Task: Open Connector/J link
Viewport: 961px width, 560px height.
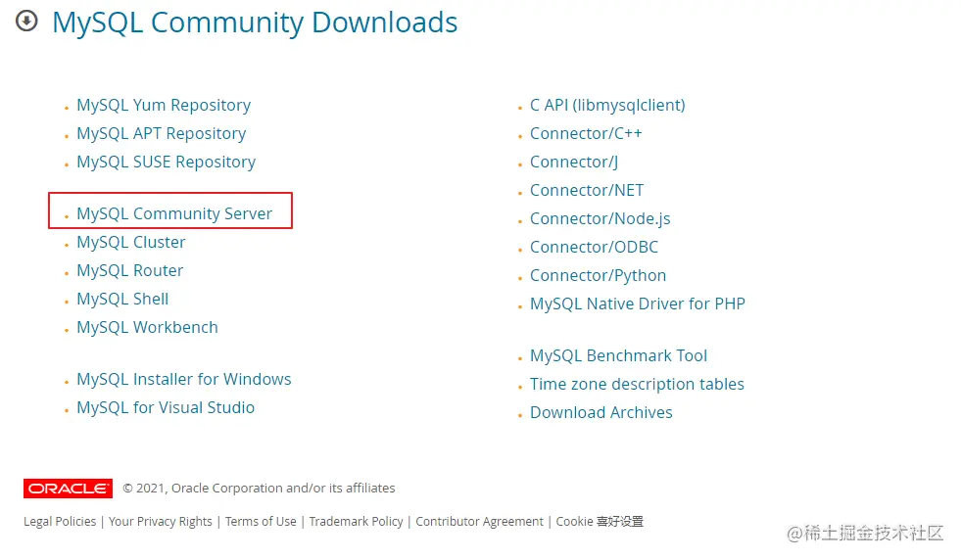Action: pyautogui.click(x=574, y=162)
